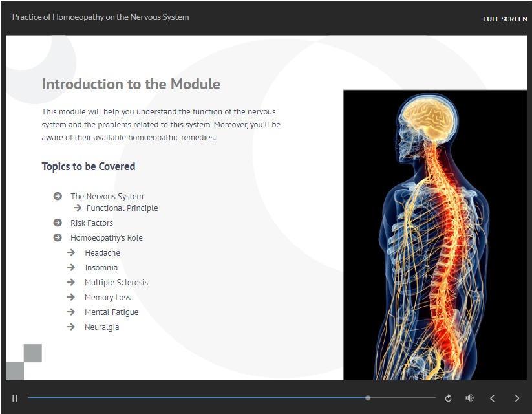Pause the module playback
Viewport: 532px width, 414px height.
[x=15, y=398]
